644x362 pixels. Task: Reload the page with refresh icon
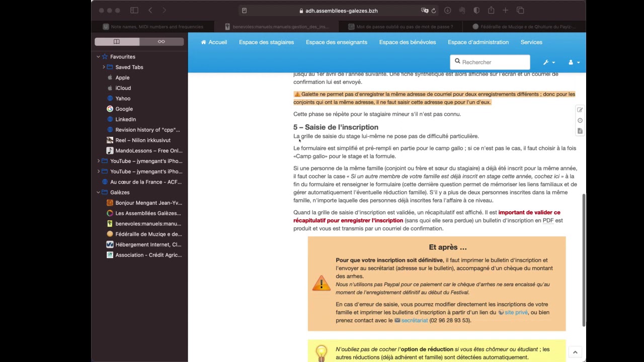tap(433, 11)
